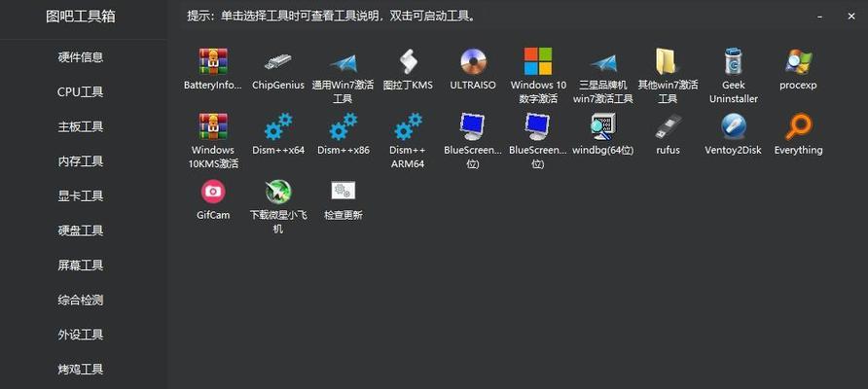Viewport: 868px width, 389px height.
Task: Close the 图吧工具箱 window
Action: click(851, 17)
